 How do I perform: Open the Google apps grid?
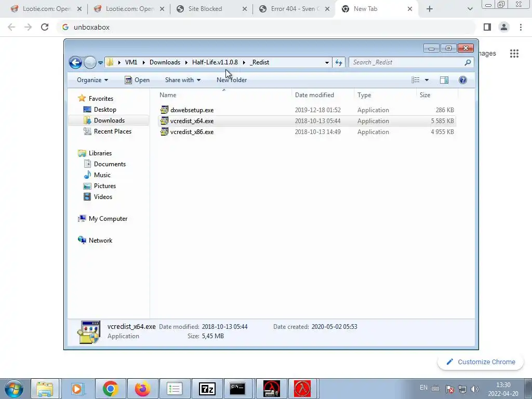[514, 54]
